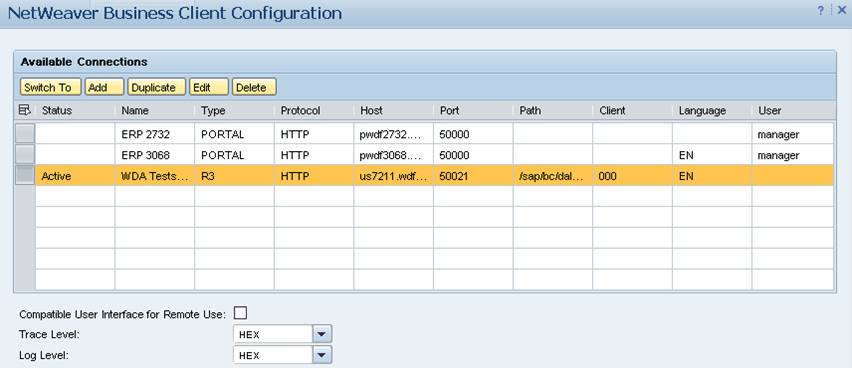Select the WDA Tests row selector
The image size is (852, 368).
click(x=24, y=176)
